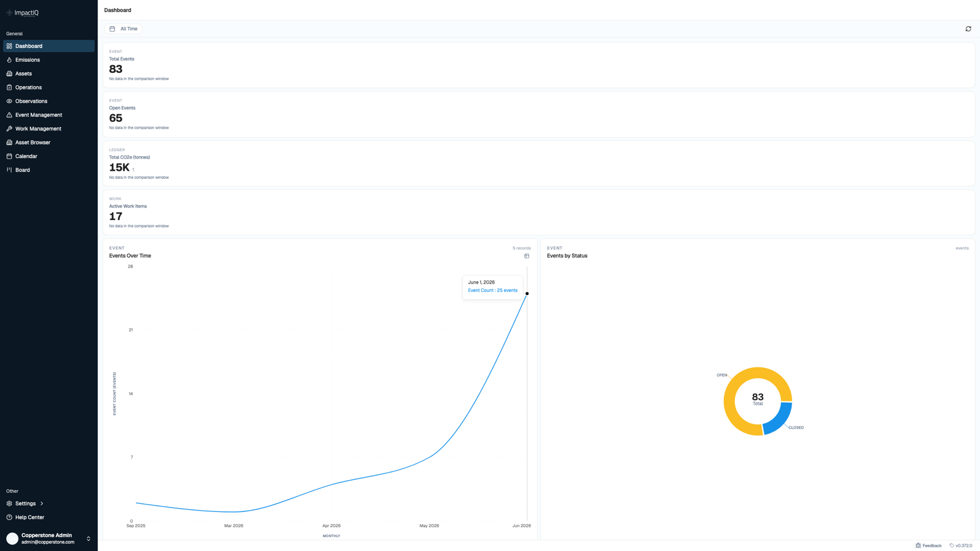Click the Observations eye icon
The height and width of the screenshot is (551, 980).
pos(9,101)
